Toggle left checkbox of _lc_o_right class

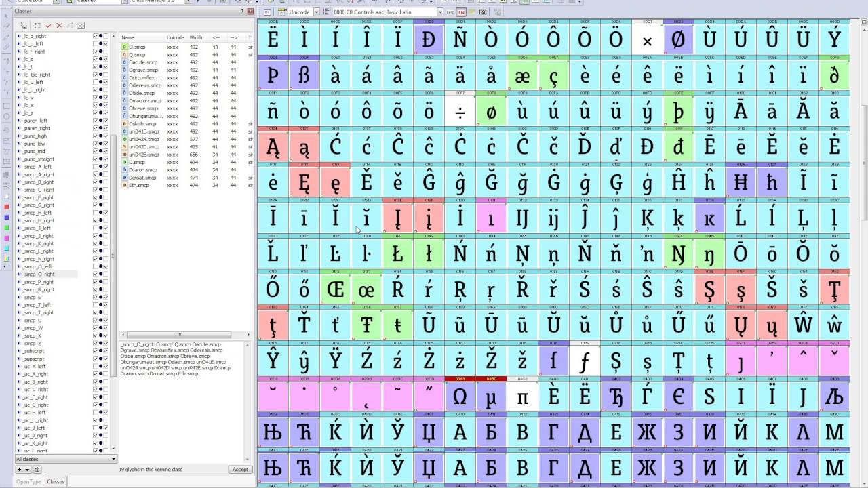point(96,36)
